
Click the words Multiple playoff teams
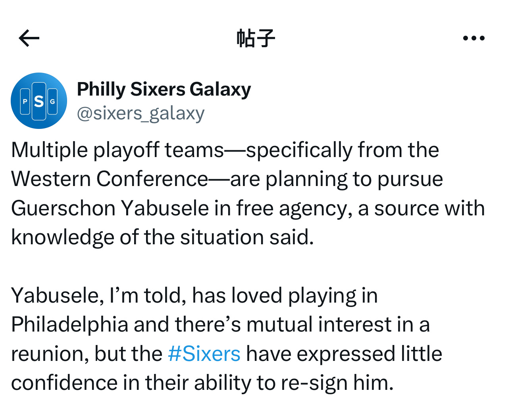pos(117,150)
